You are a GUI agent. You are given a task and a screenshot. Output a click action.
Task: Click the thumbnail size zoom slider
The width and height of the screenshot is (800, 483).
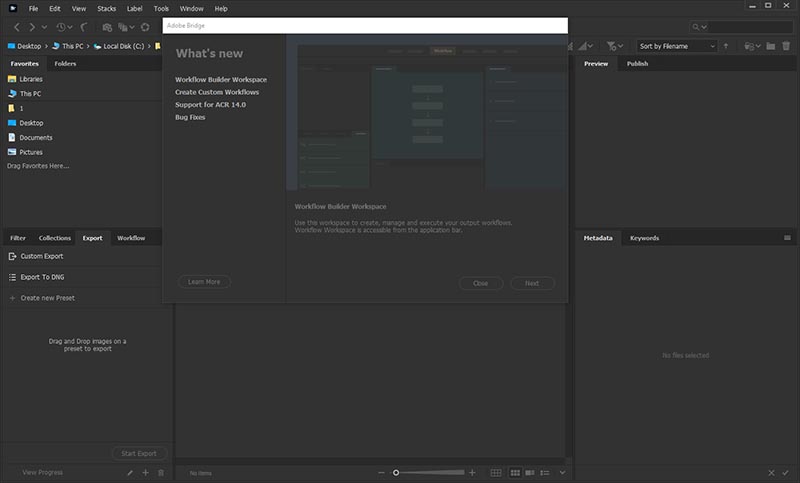pyautogui.click(x=430, y=473)
